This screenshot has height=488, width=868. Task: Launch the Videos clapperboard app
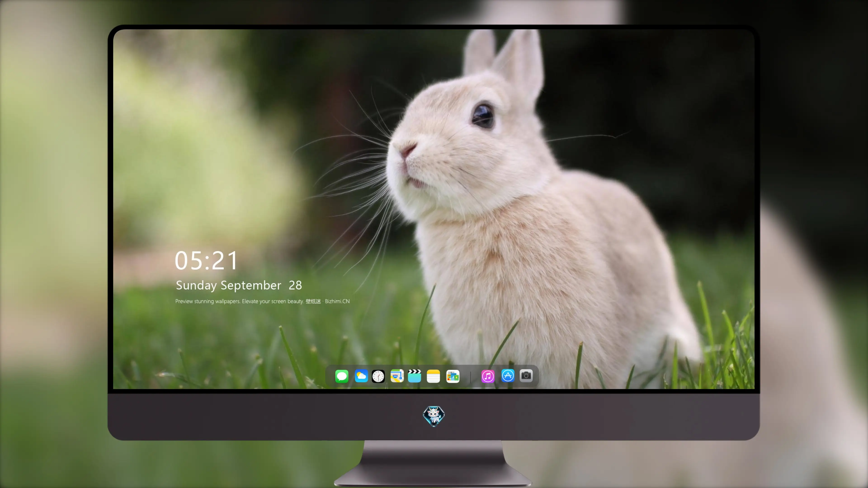[x=415, y=376]
